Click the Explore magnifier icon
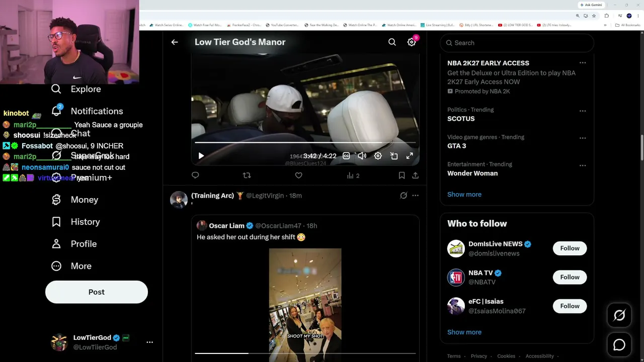Viewport: 644px width, 362px height. click(x=56, y=89)
